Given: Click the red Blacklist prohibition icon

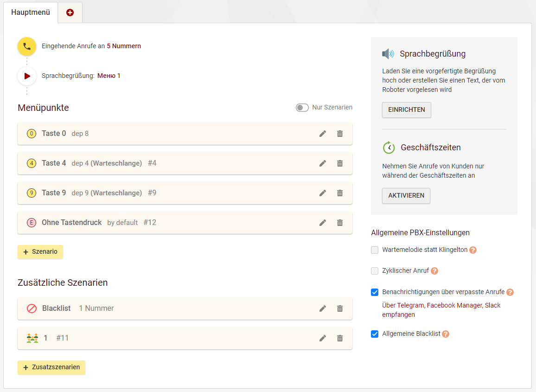Looking at the screenshot, I should [32, 308].
